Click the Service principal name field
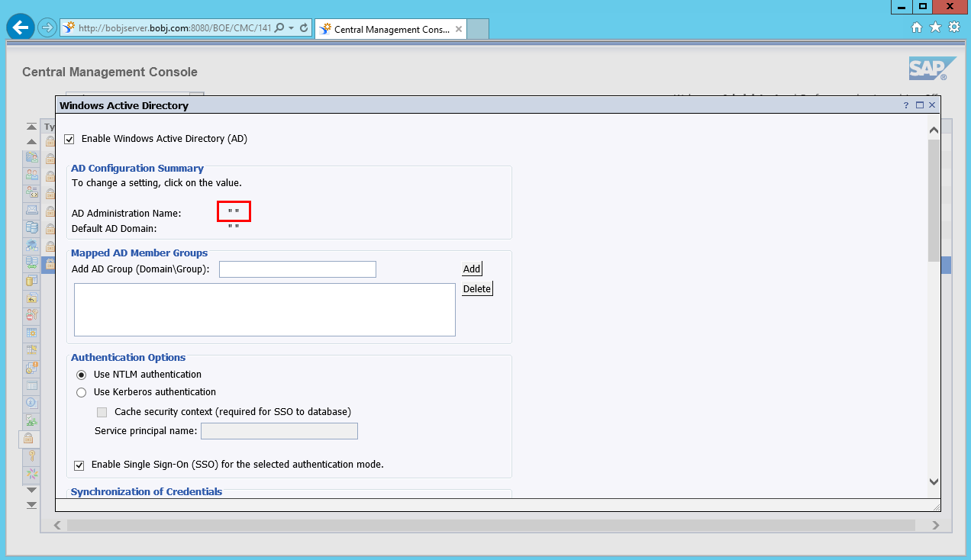This screenshot has height=560, width=971. pyautogui.click(x=279, y=431)
